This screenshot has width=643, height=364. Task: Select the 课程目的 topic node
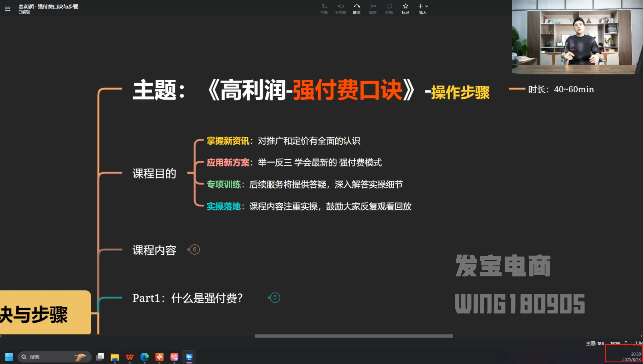tap(154, 173)
